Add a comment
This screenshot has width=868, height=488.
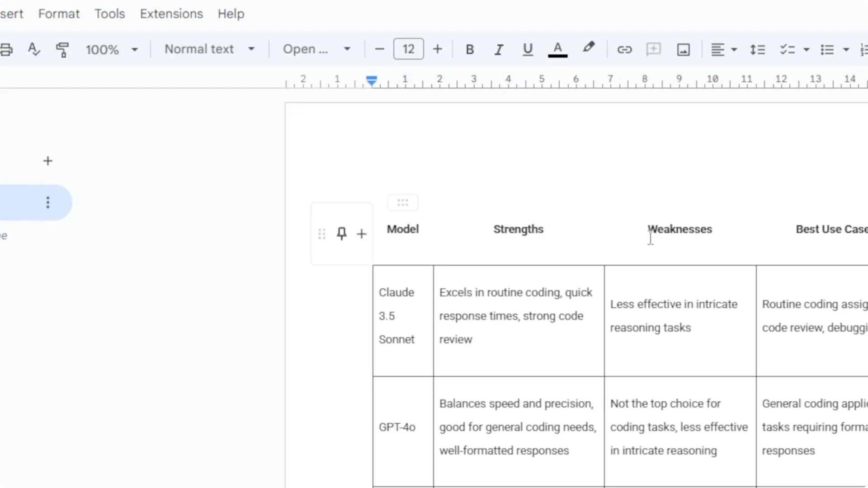654,49
